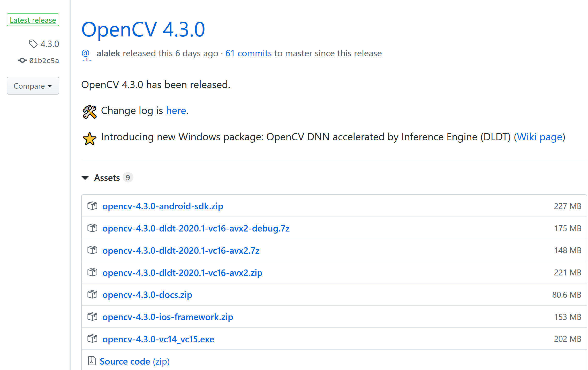Image resolution: width=588 pixels, height=370 pixels.
Task: Download opencv-4.3.0-android-sdk.zip
Action: tap(163, 206)
